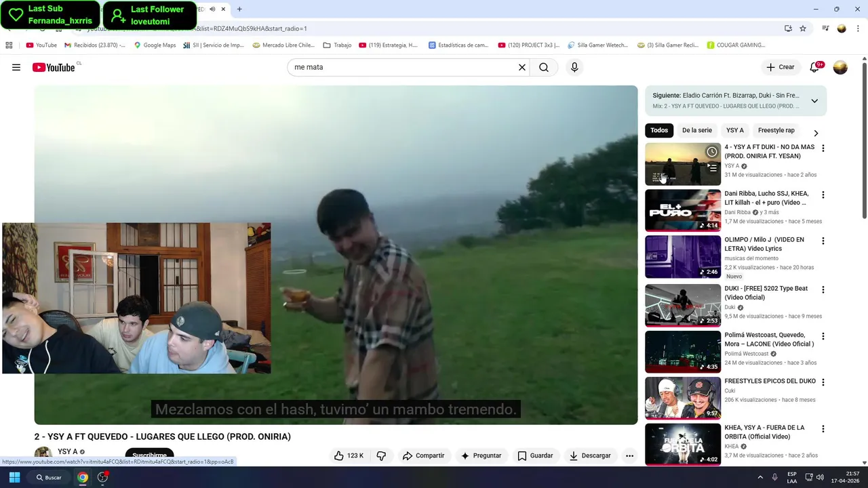868x488 pixels.
Task: Play el + puro video thumbnail
Action: 683,210
